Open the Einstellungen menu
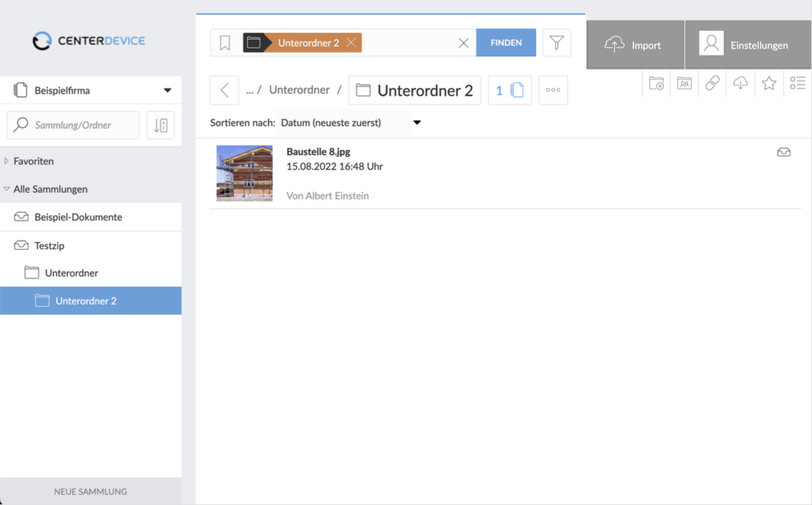 point(748,44)
